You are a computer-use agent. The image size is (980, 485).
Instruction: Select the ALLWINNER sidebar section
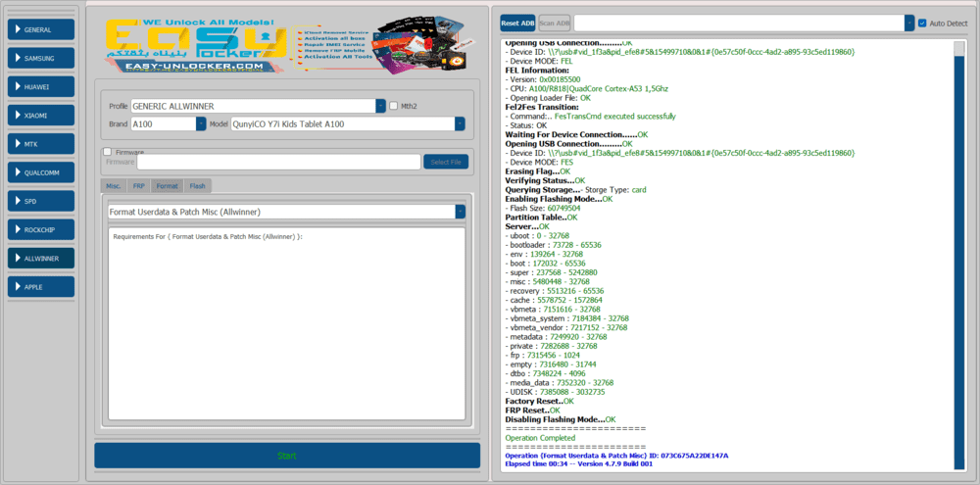pos(41,258)
